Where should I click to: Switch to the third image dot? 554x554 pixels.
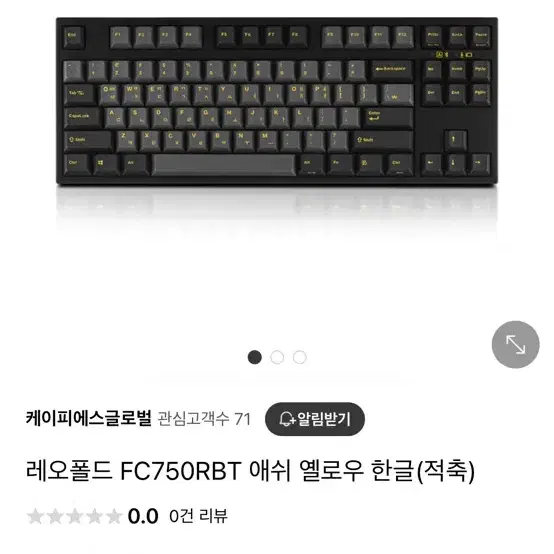[300, 357]
